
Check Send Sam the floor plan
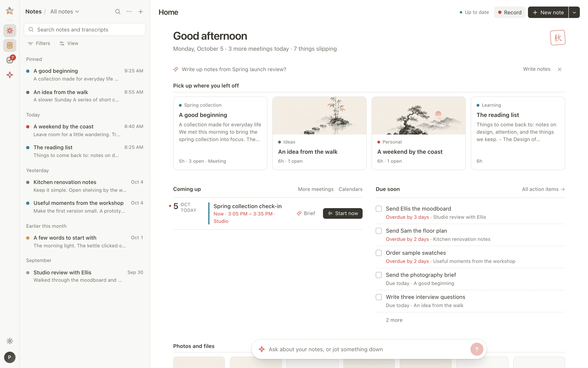[x=379, y=231]
